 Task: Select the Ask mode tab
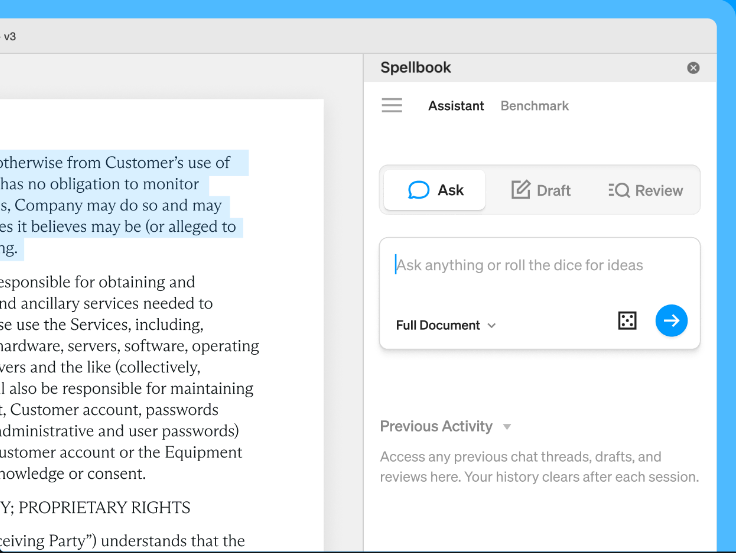tap(435, 190)
